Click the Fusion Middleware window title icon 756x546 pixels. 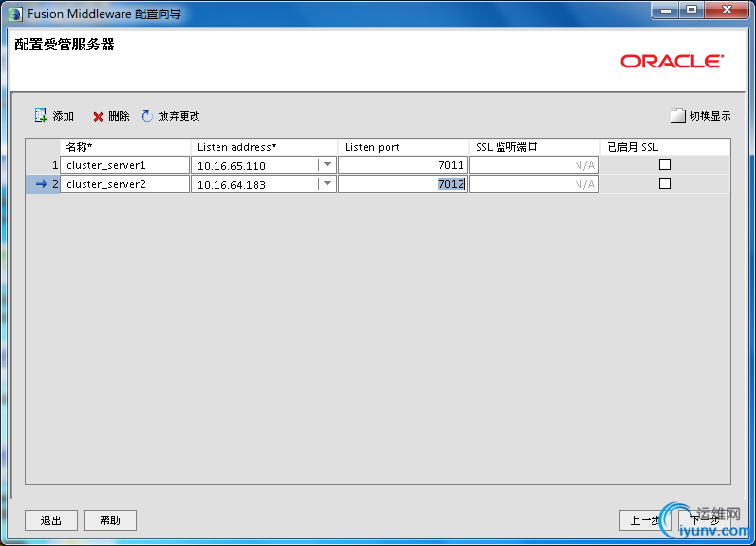(x=15, y=14)
